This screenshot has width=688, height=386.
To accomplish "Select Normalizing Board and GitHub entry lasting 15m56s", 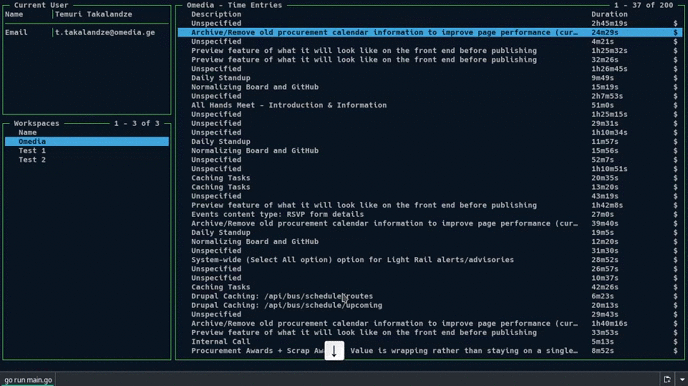I will point(430,150).
